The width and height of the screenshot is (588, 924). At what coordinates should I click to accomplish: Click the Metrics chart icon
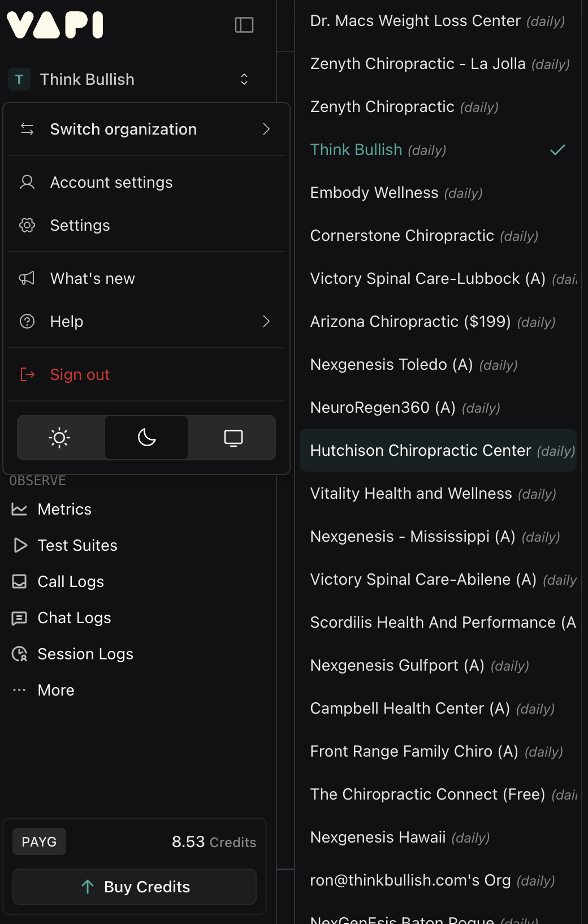tap(19, 510)
